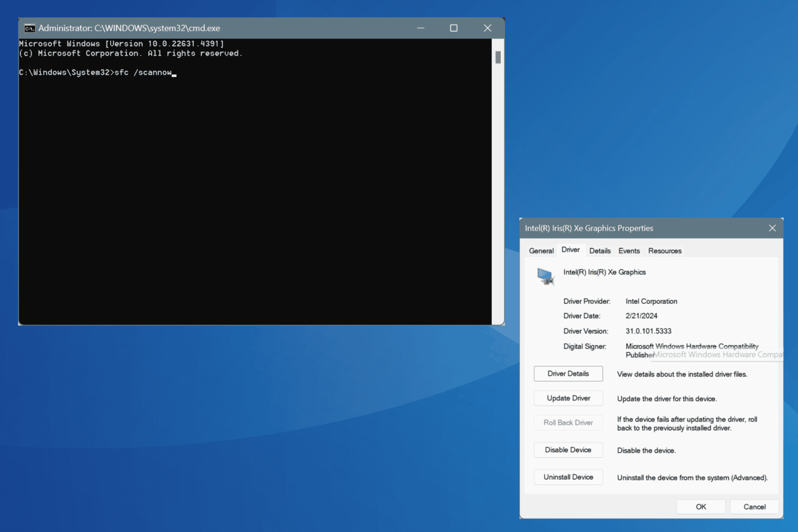Click the Disable Device button
This screenshot has height=532, width=798.
(x=568, y=450)
